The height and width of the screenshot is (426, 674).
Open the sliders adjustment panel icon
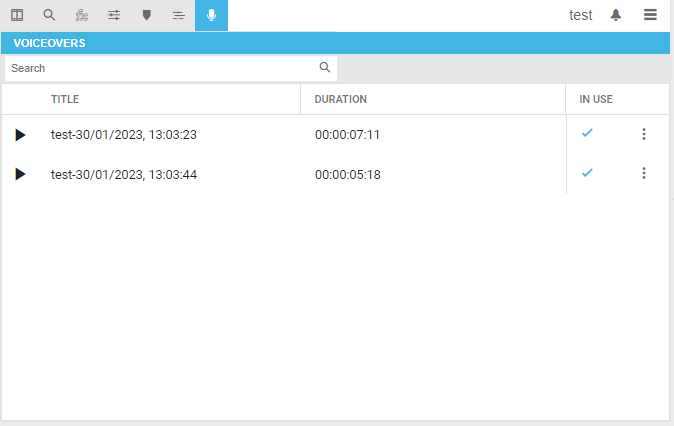click(114, 15)
